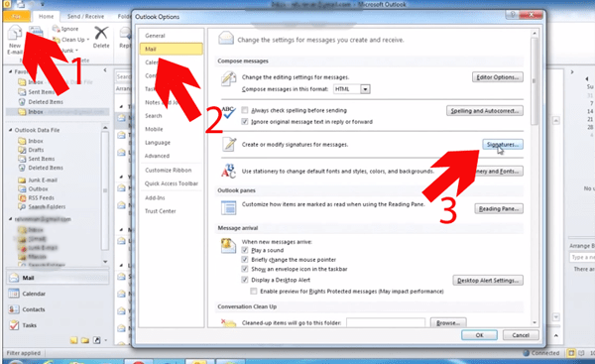
Task: Open Help in Outlook Options title bar
Action: 512,15
